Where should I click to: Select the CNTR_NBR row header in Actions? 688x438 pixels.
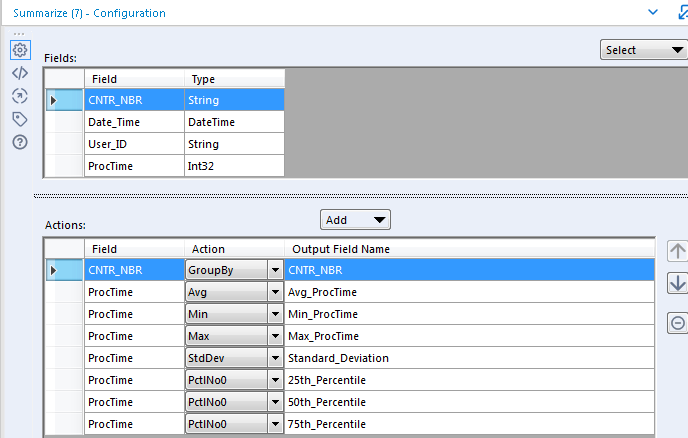pyautogui.click(x=64, y=270)
